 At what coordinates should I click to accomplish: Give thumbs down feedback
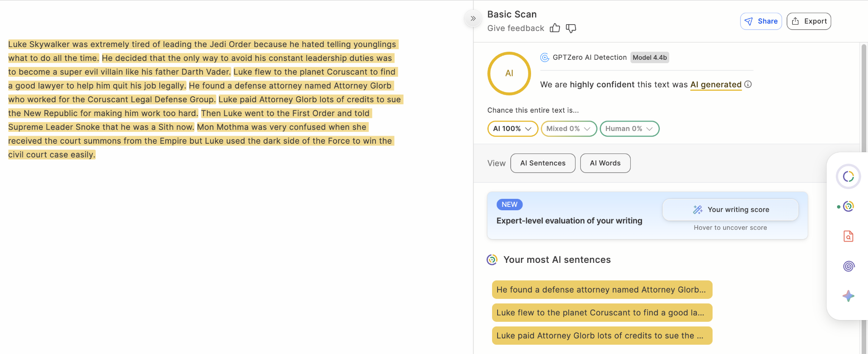(571, 28)
